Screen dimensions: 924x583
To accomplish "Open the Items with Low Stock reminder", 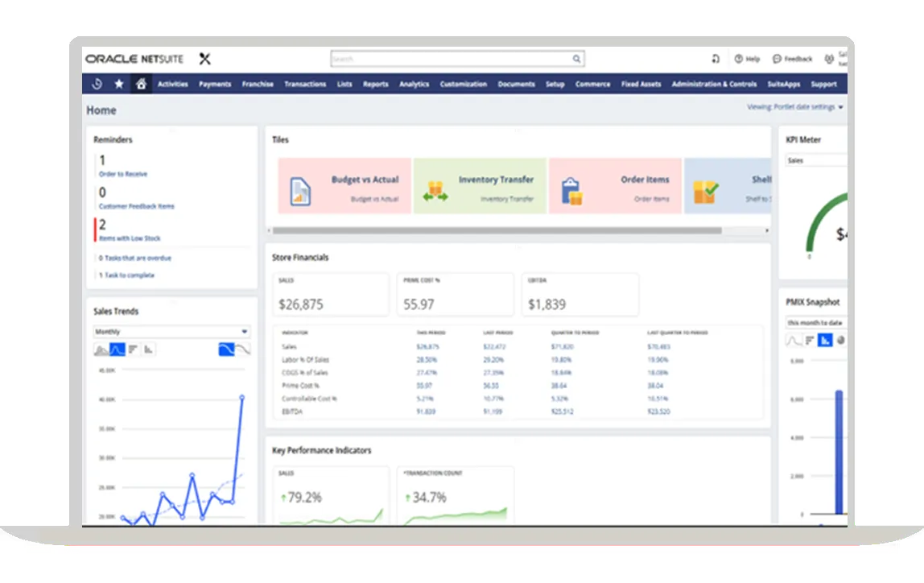I will point(130,238).
